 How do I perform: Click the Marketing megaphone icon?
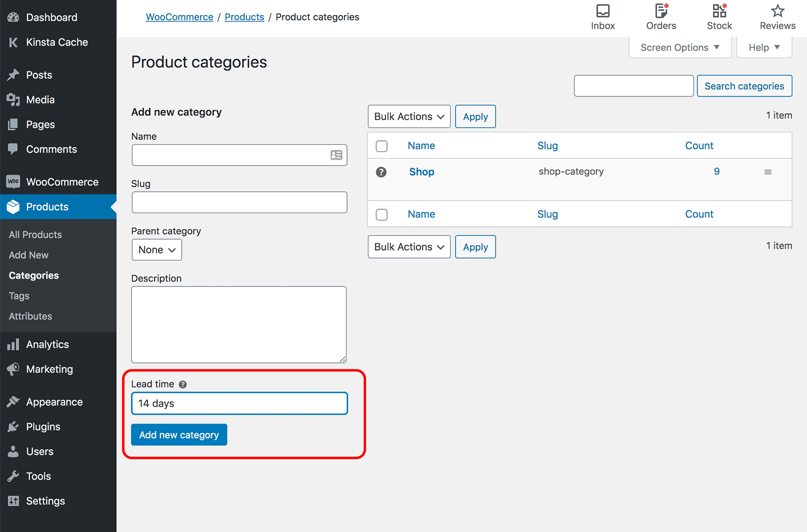click(x=13, y=369)
